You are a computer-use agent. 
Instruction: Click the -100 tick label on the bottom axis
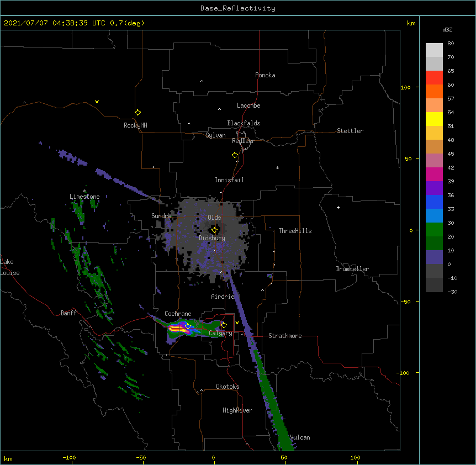(69, 457)
